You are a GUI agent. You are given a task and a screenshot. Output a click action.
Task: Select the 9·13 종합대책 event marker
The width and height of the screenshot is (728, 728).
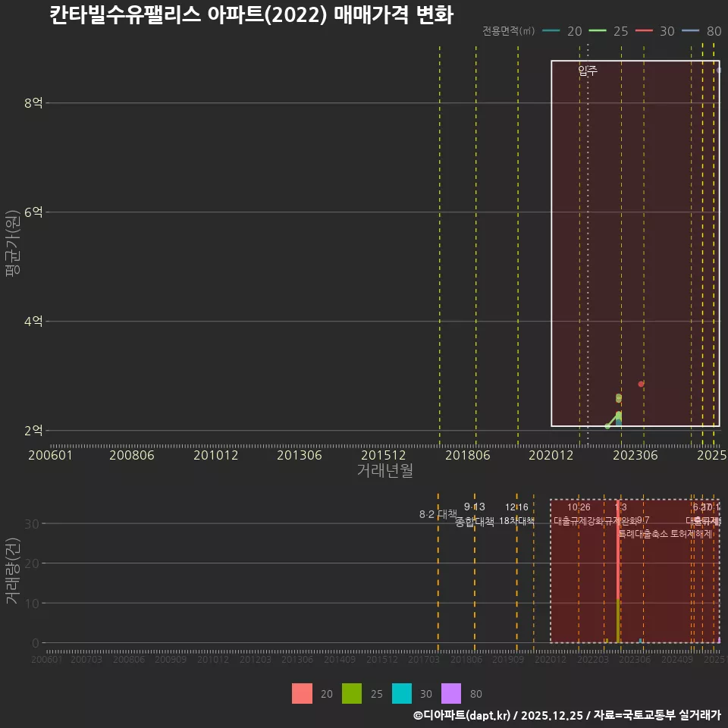pyautogui.click(x=475, y=515)
